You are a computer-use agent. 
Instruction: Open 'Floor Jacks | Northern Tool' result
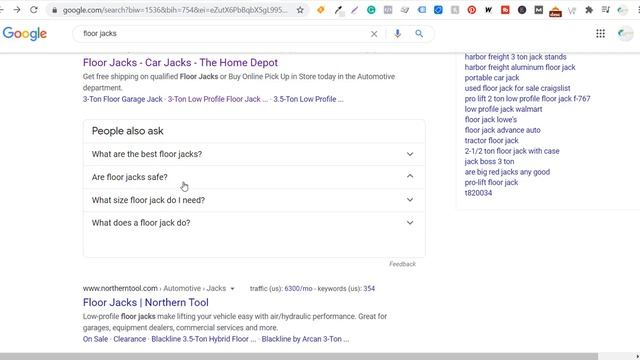[146, 302]
